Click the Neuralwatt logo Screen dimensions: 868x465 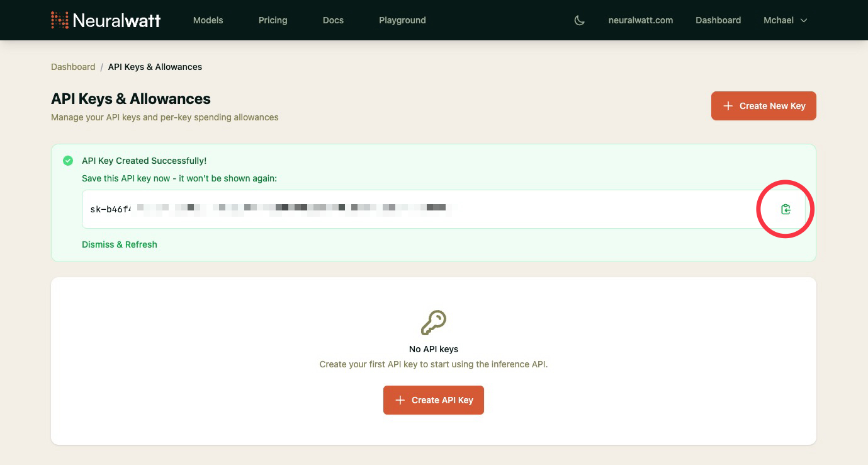106,20
